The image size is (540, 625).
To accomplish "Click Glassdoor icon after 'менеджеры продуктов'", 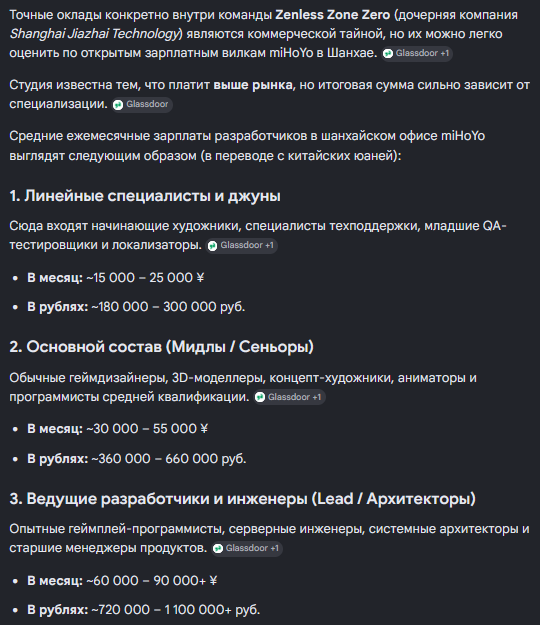I will (218, 549).
